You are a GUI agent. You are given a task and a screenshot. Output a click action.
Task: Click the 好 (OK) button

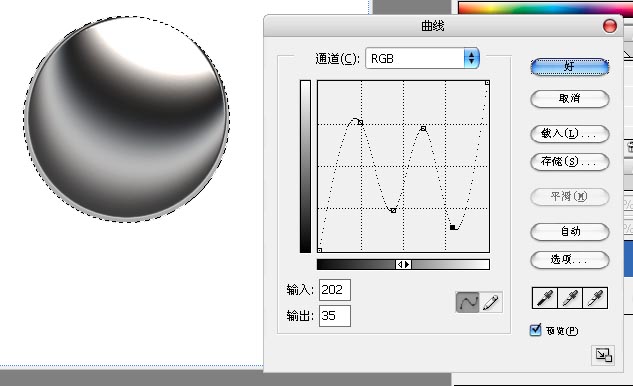pos(570,67)
